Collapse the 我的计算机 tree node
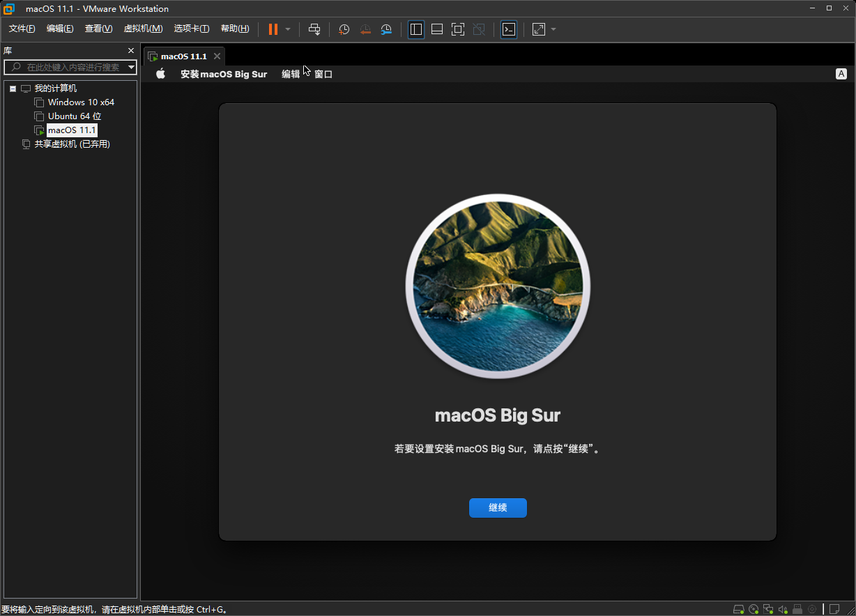This screenshot has height=616, width=856. click(x=13, y=88)
